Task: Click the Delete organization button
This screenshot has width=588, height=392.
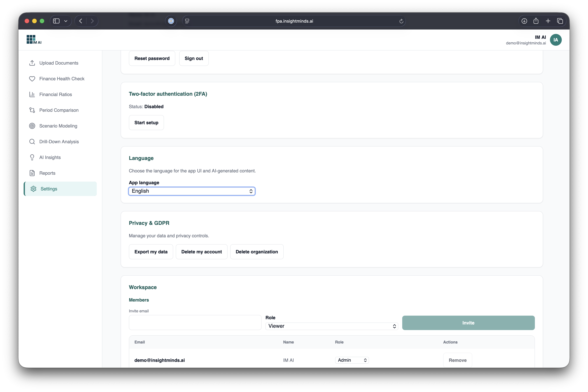Action: (x=257, y=252)
